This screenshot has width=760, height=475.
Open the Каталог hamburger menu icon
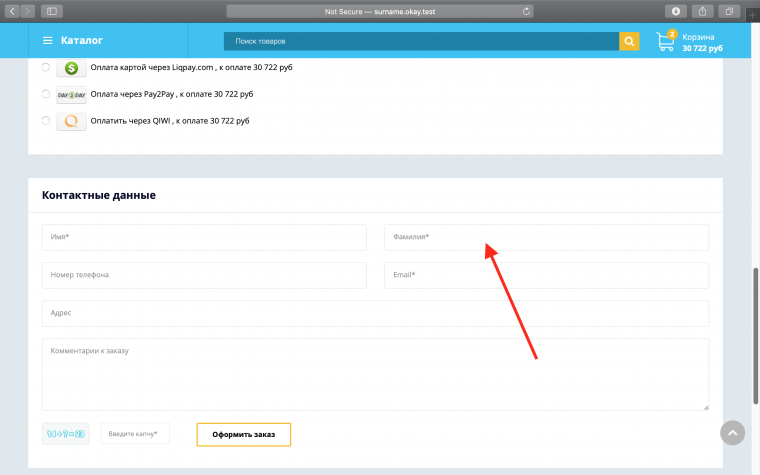47,41
